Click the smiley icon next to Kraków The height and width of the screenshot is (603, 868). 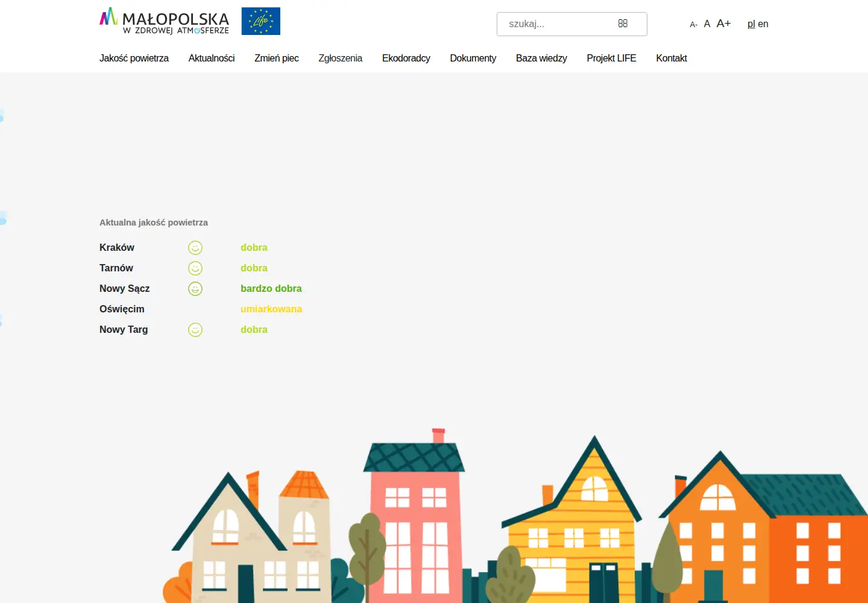coord(195,248)
